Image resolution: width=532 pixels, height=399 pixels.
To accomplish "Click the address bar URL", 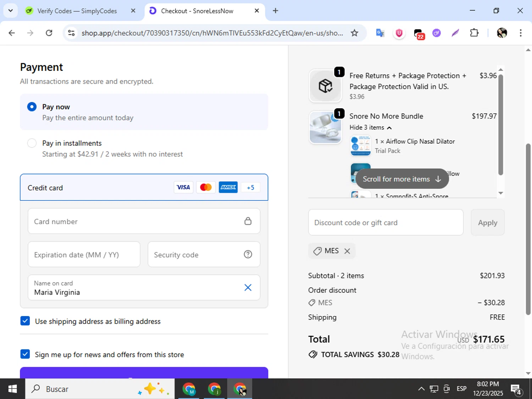I will coord(212,33).
